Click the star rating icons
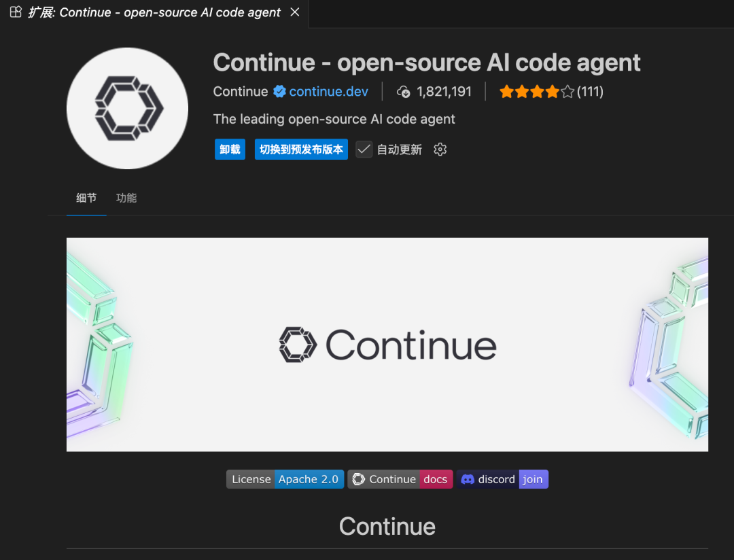Screen dimensions: 734x560 [x=537, y=92]
